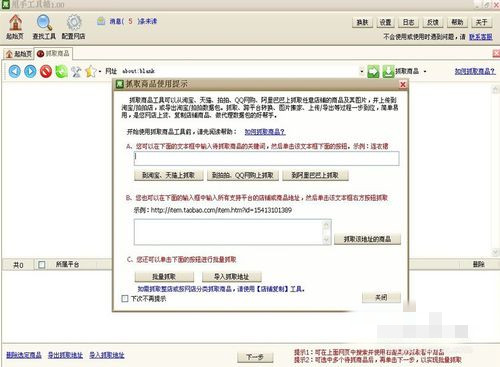500x367 pixels.
Task: Expand the favorites star dropdown arrow
Action: coord(100,71)
